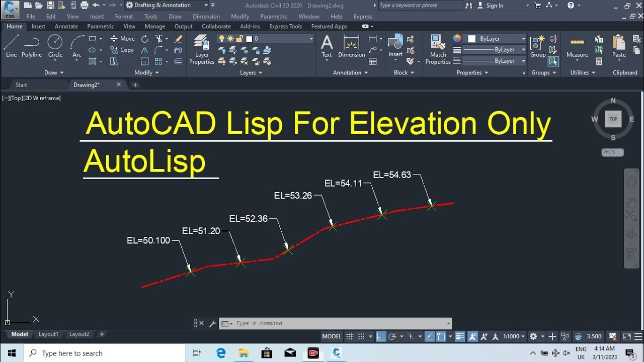
Task: Select the Mirror tool icon
Action: (x=145, y=50)
